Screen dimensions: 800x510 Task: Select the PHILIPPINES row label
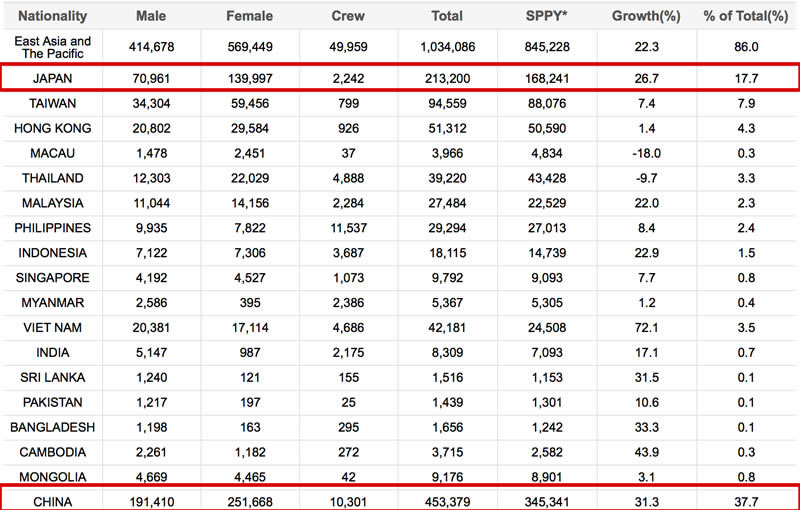[x=53, y=228]
